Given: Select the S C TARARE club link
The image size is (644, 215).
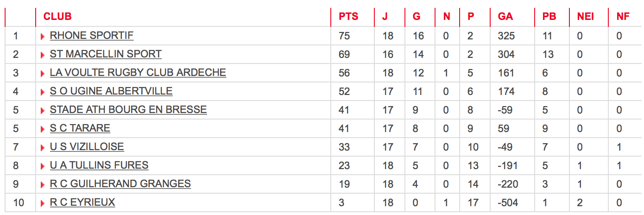Looking at the screenshot, I should pos(80,128).
